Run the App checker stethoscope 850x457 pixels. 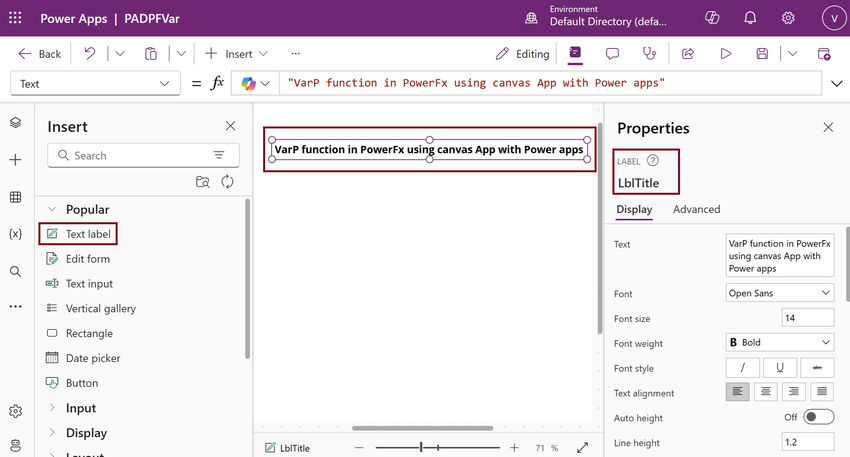(649, 53)
